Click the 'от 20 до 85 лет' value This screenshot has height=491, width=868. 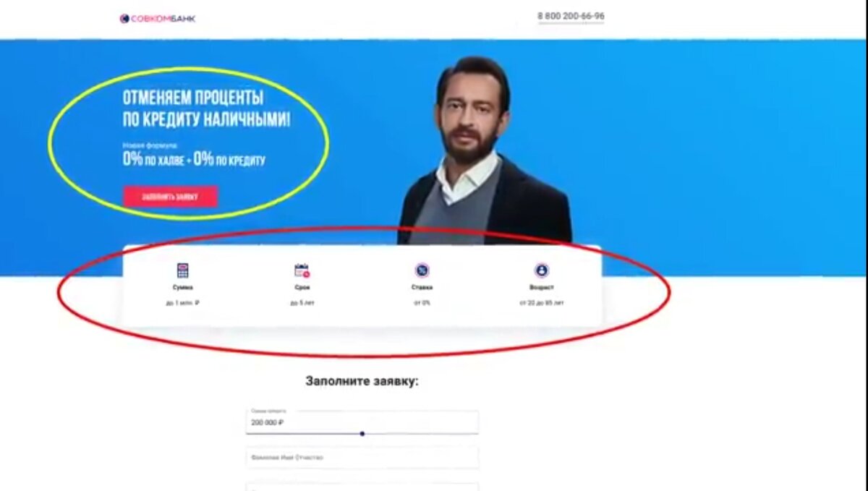(541, 303)
